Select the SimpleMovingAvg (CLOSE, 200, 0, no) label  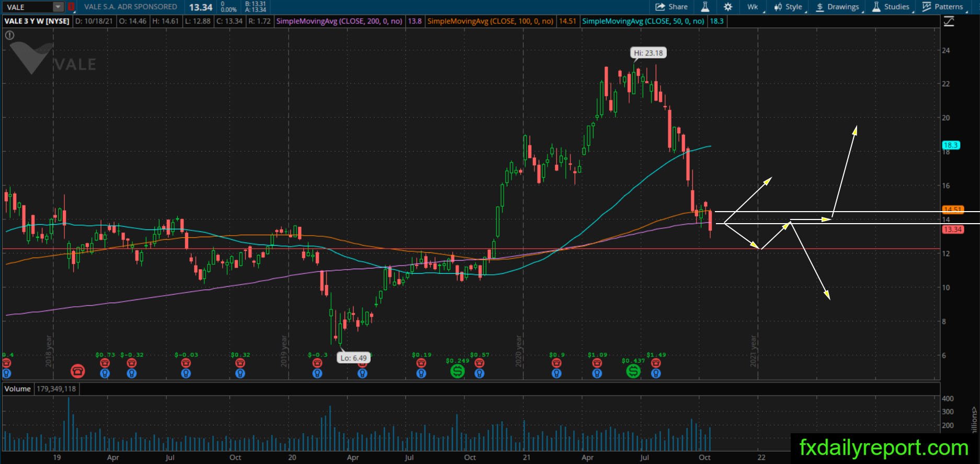(x=339, y=21)
